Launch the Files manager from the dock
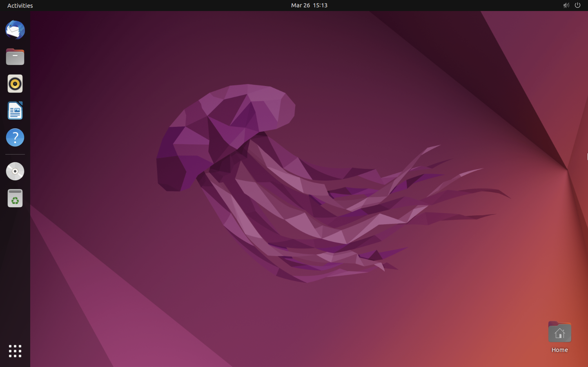The width and height of the screenshot is (588, 367). pos(15,57)
